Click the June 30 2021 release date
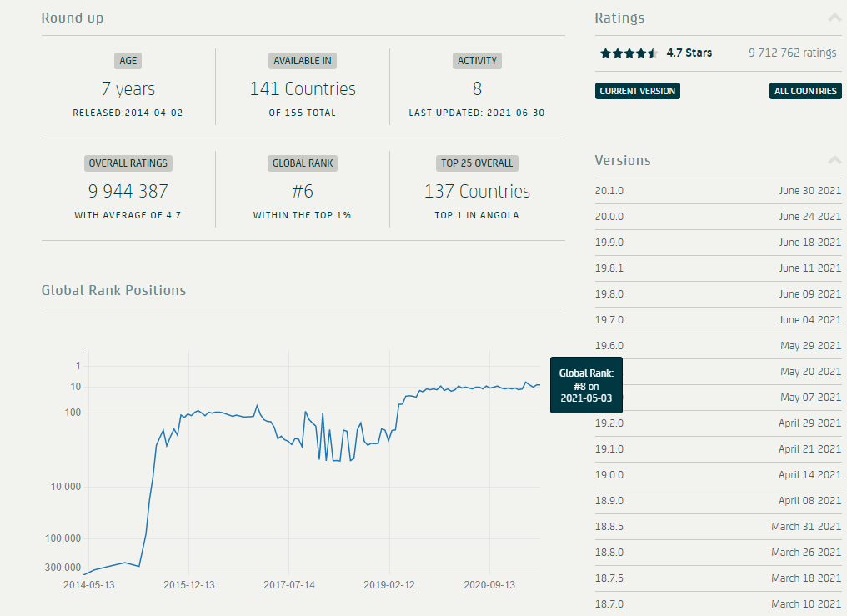847x616 pixels. tap(810, 190)
